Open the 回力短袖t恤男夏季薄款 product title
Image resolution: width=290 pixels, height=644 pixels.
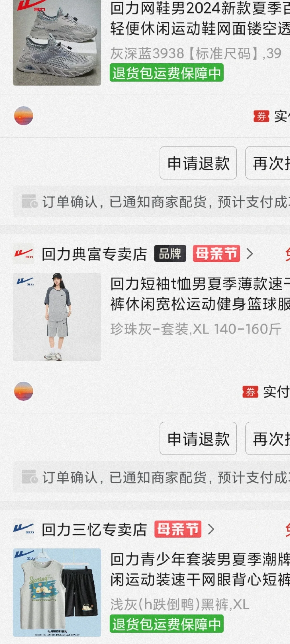(x=200, y=294)
